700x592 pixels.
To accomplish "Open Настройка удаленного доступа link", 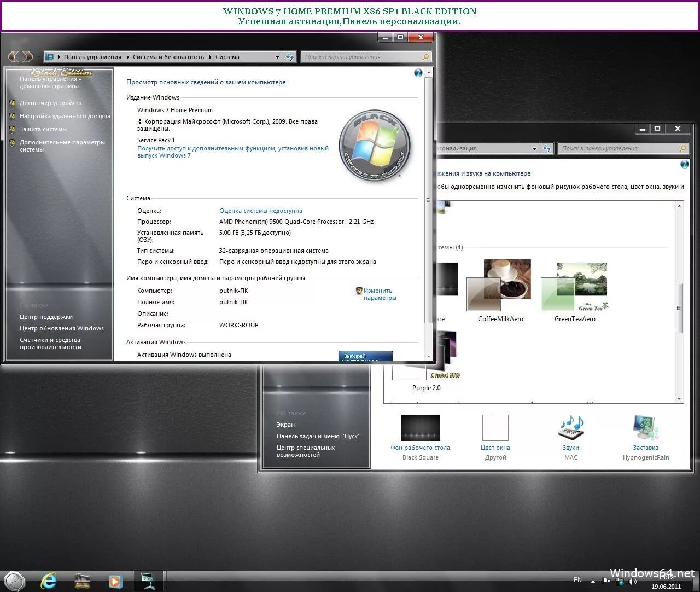I will coord(65,116).
